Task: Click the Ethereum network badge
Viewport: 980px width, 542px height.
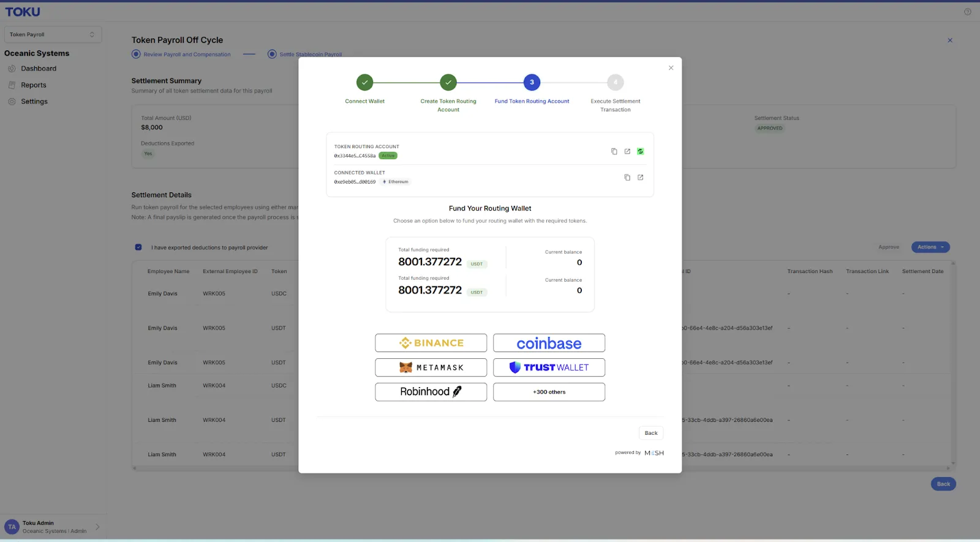Action: tap(396, 182)
